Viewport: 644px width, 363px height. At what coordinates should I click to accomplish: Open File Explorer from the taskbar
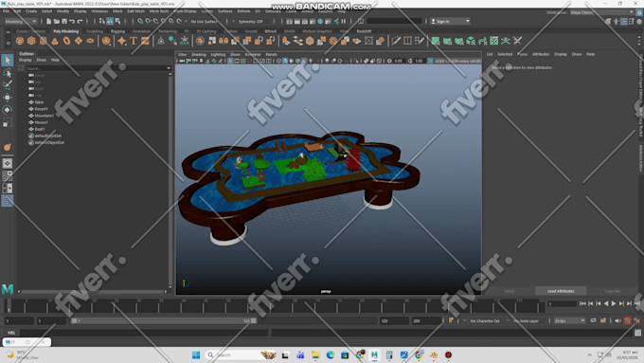click(315, 354)
